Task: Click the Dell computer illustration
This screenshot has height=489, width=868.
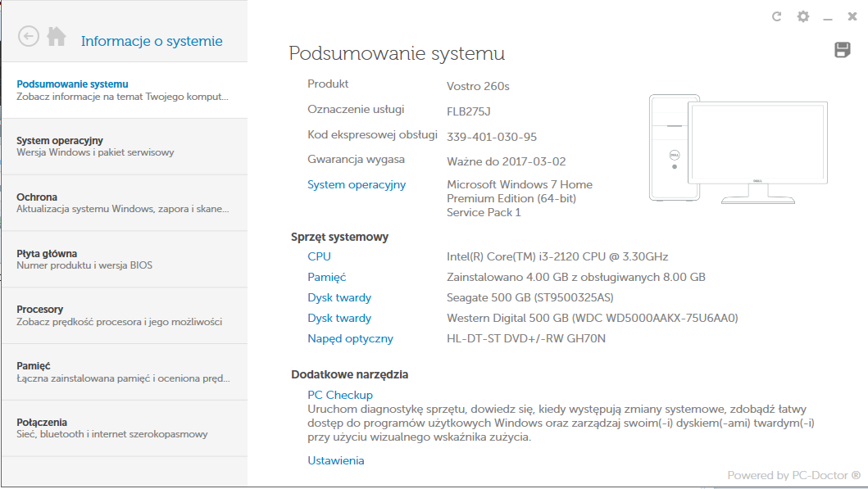Action: click(738, 149)
